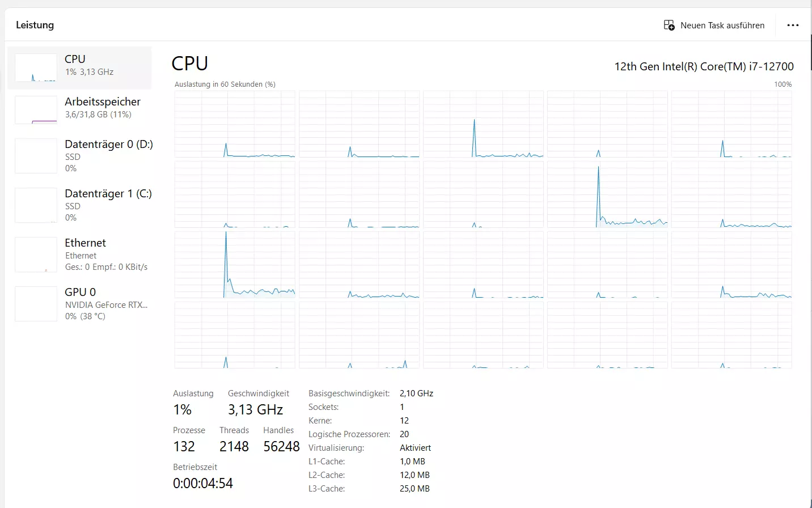Click the Betriebszeit value 0:00:04:54
Viewport: 812px width, 508px height.
[x=203, y=484]
